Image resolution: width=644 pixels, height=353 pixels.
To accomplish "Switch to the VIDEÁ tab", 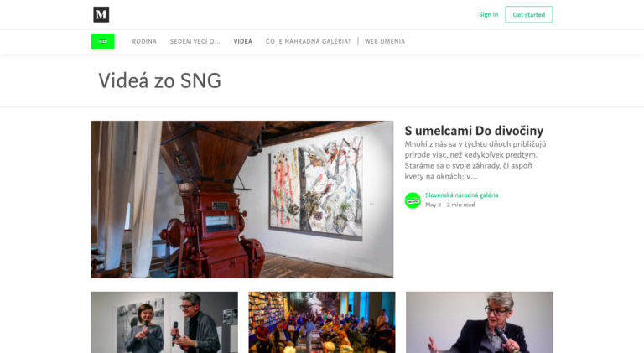I will click(243, 41).
